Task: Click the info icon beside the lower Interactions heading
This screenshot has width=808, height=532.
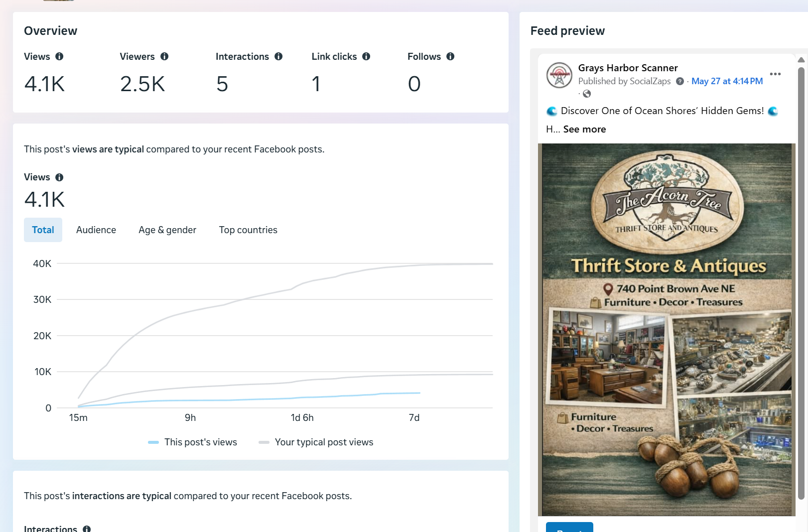Action: point(87,529)
